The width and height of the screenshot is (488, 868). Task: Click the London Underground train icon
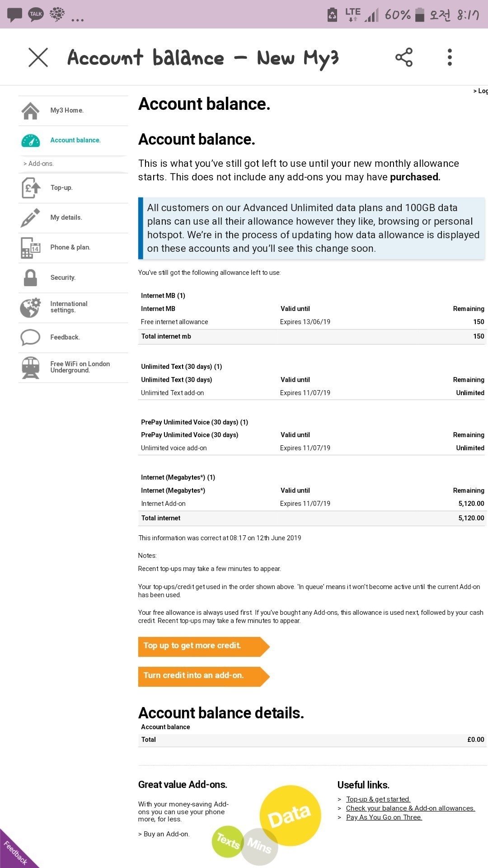[x=30, y=367]
